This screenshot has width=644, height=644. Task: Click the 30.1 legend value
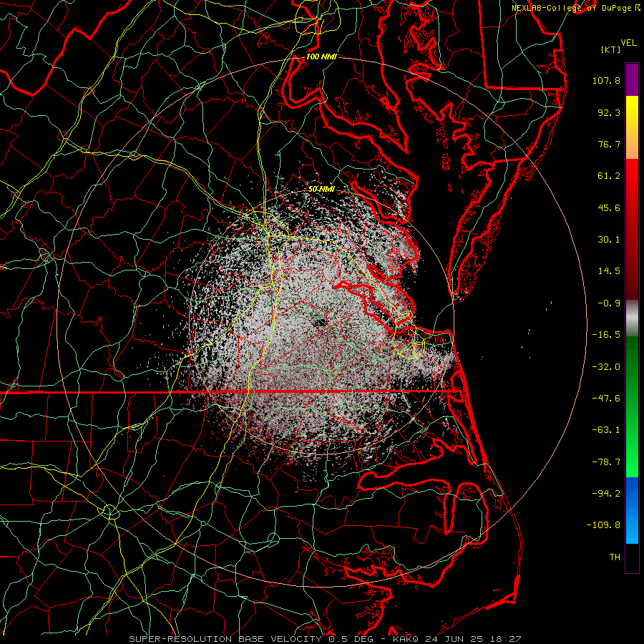point(609,240)
